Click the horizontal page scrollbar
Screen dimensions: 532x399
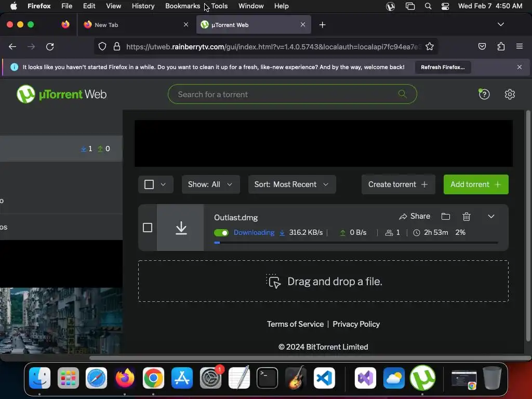pyautogui.click(x=310, y=358)
